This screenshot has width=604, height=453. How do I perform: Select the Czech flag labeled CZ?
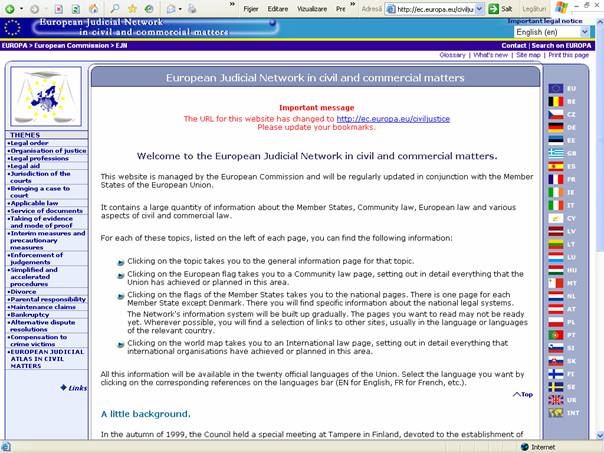coord(556,114)
